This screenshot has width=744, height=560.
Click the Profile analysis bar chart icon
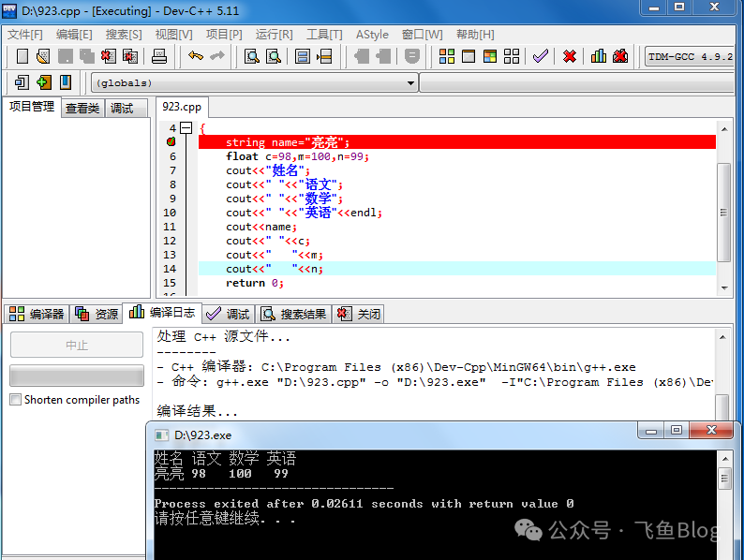click(599, 56)
